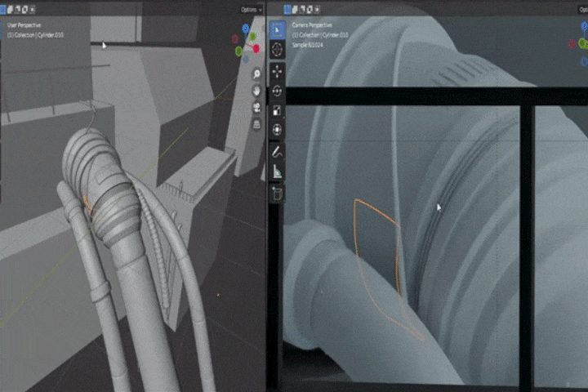Open the Add Cube tool

pos(277,193)
